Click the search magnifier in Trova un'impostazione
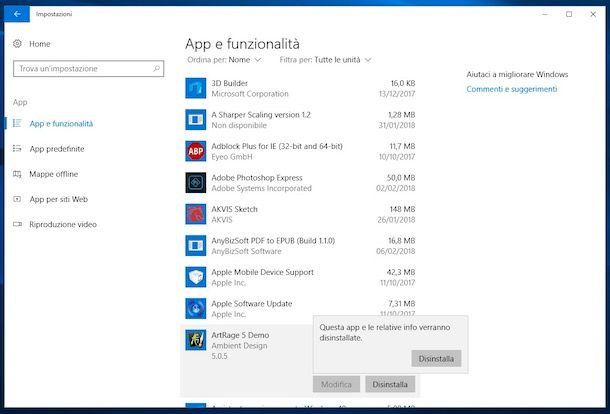The image size is (610, 414). pyautogui.click(x=156, y=68)
